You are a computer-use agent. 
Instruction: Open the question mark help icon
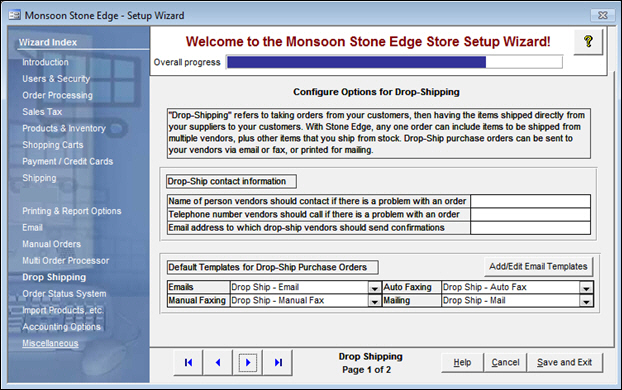point(588,41)
